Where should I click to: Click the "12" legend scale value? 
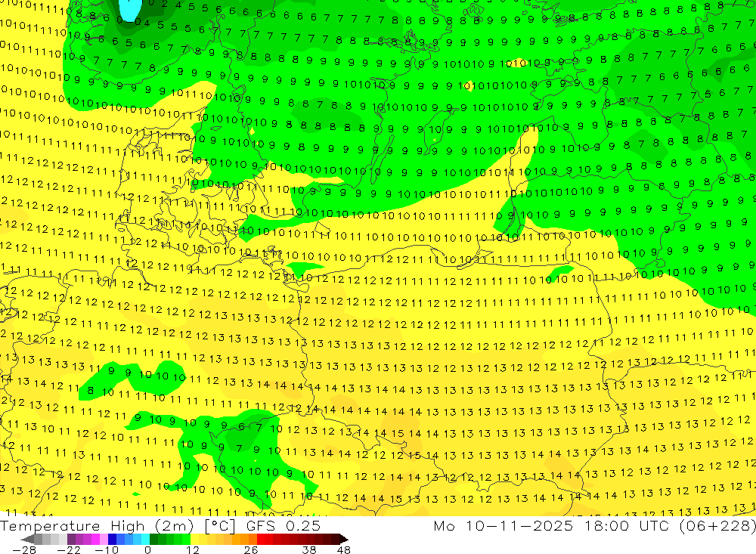point(192,549)
